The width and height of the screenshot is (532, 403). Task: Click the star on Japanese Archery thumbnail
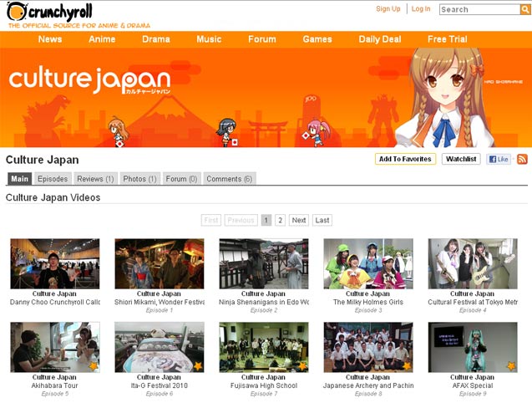point(407,366)
